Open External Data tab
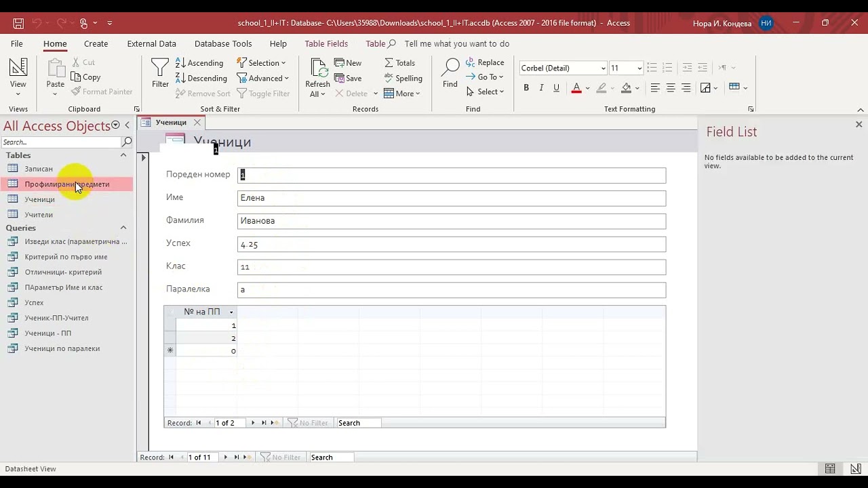 pos(151,43)
